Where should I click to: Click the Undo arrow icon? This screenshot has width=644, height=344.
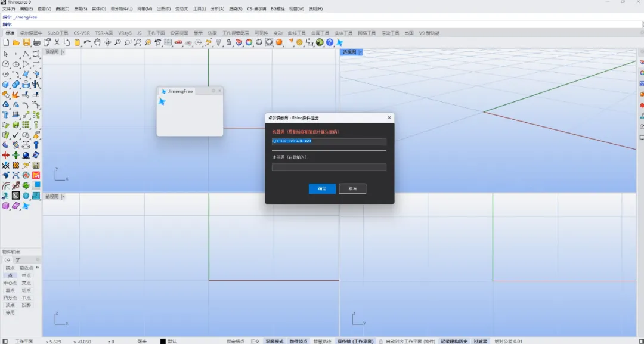tap(87, 42)
